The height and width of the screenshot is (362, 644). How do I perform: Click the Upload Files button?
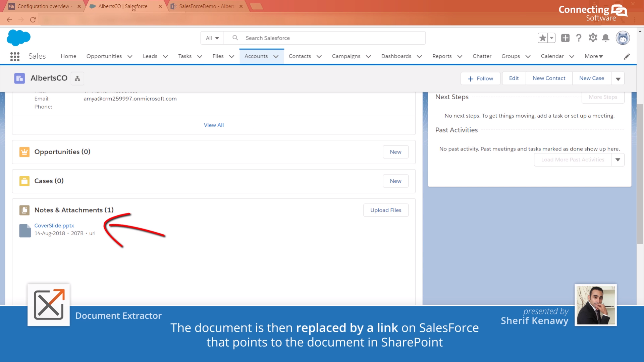pyautogui.click(x=386, y=210)
